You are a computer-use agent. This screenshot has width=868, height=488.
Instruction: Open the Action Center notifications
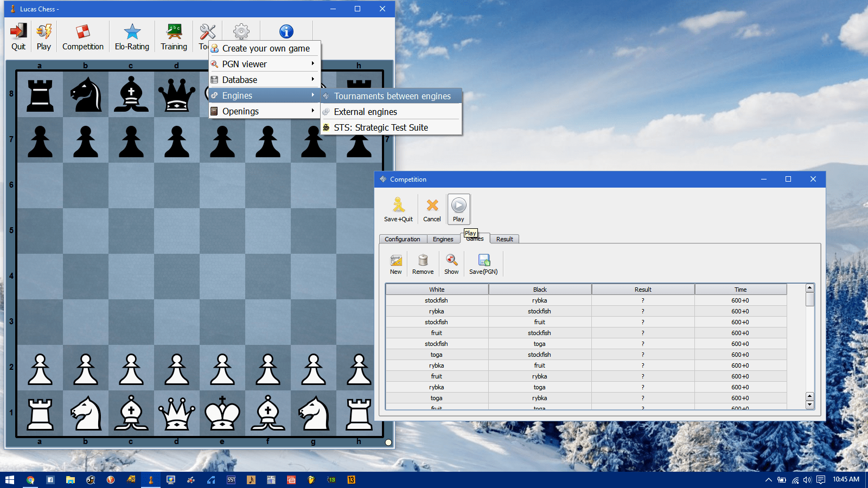pos(821,480)
